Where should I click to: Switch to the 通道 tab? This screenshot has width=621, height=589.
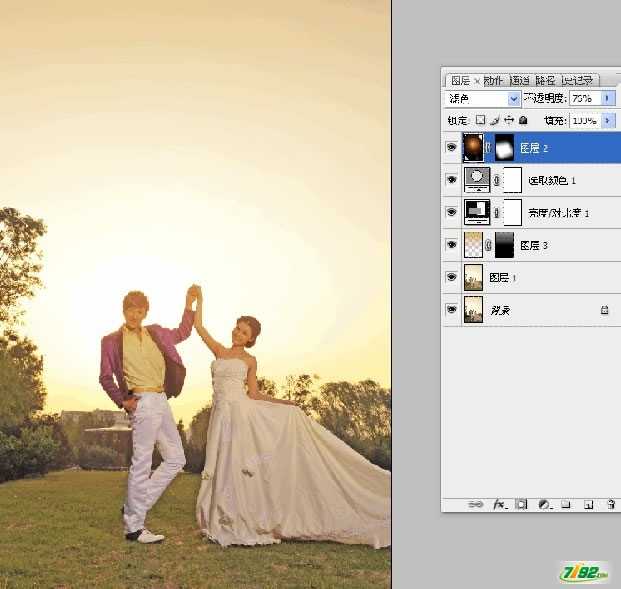[x=520, y=80]
